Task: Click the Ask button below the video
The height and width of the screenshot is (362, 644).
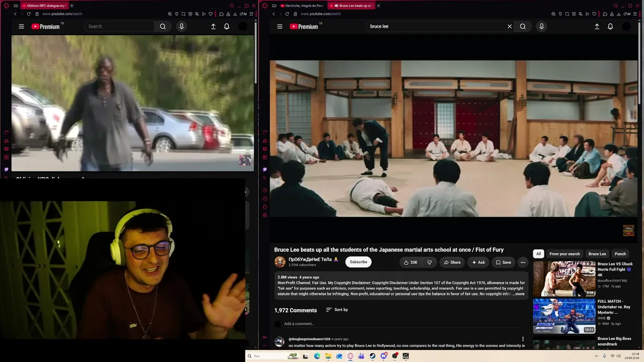Action: (x=478, y=262)
